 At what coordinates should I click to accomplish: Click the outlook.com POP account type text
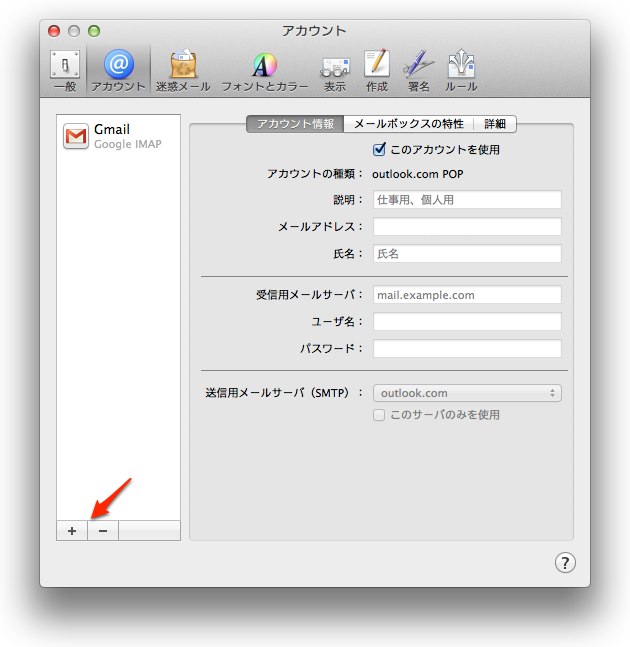click(x=418, y=174)
